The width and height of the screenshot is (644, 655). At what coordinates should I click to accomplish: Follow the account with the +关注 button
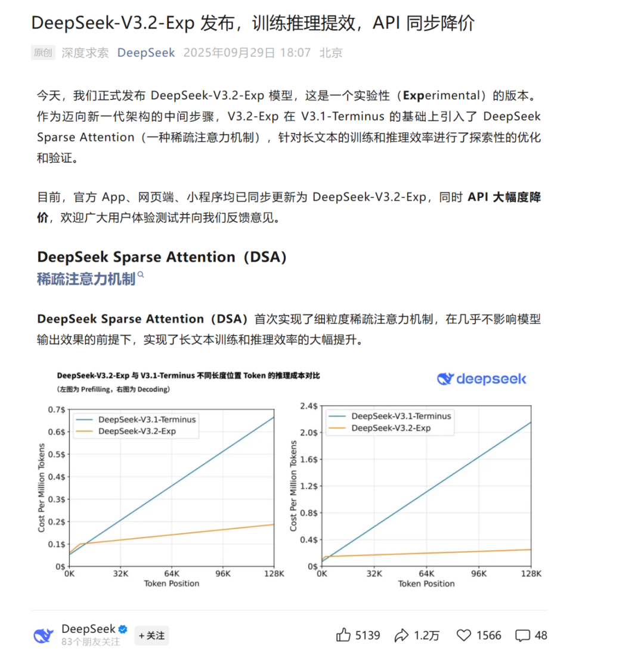151,636
